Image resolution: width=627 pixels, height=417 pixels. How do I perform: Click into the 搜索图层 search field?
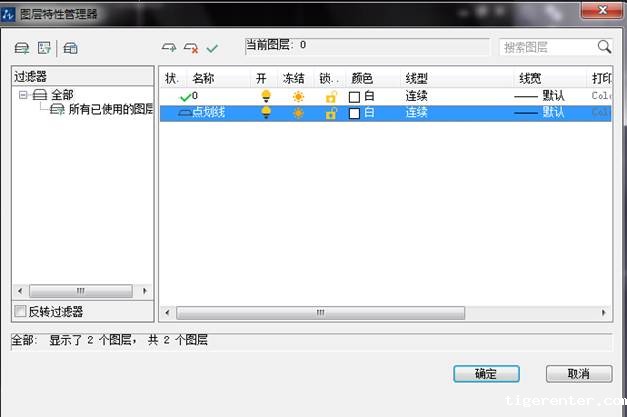(546, 47)
